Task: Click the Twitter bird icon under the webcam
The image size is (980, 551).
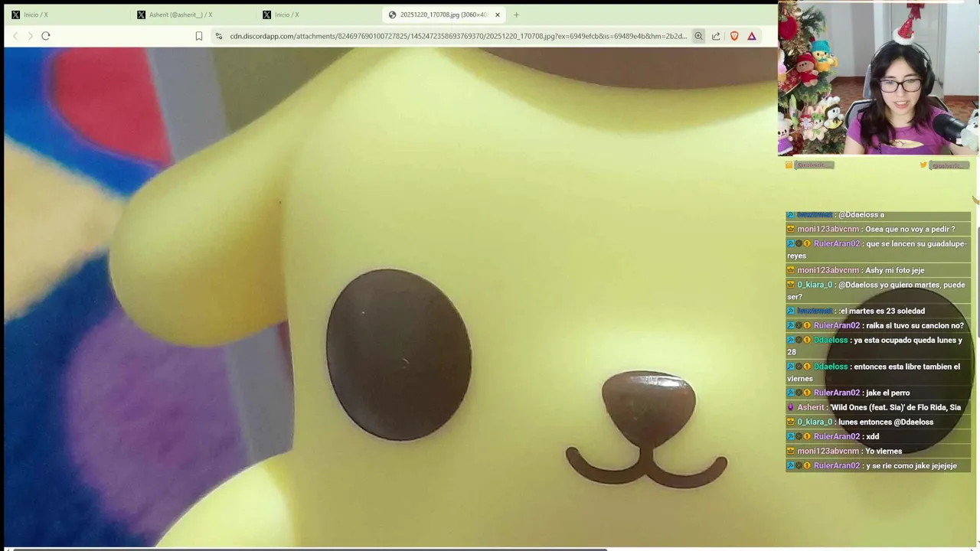Action: click(x=923, y=165)
